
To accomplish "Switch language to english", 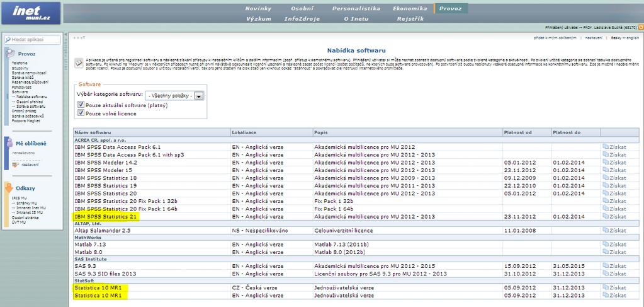I will (x=633, y=37).
